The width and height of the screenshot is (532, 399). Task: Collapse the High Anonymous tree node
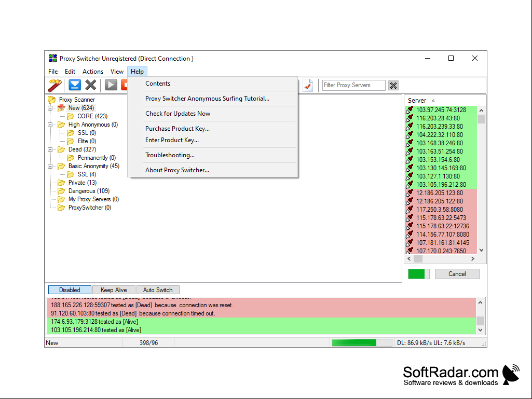[x=50, y=125]
